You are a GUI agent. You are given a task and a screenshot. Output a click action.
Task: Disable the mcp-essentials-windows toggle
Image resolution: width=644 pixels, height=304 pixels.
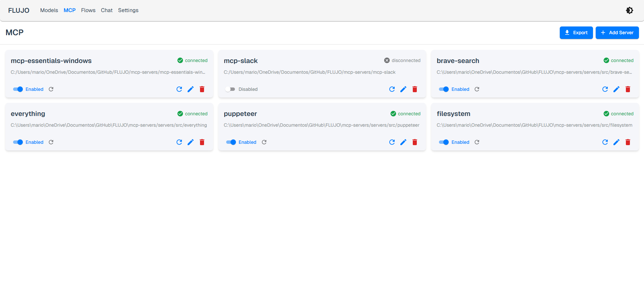pos(18,89)
